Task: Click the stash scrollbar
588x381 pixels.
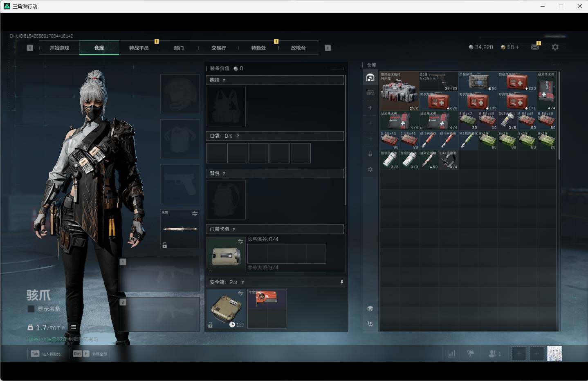Action: point(559,116)
